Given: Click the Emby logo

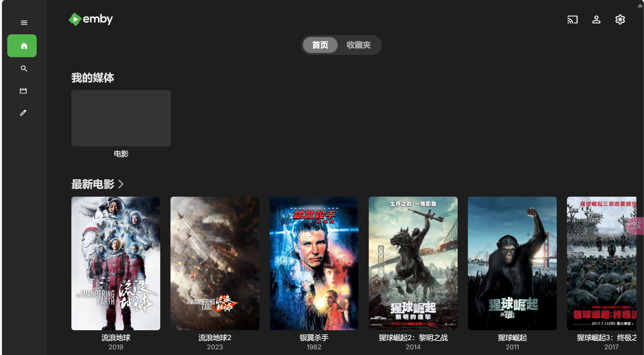Looking at the screenshot, I should click(91, 19).
